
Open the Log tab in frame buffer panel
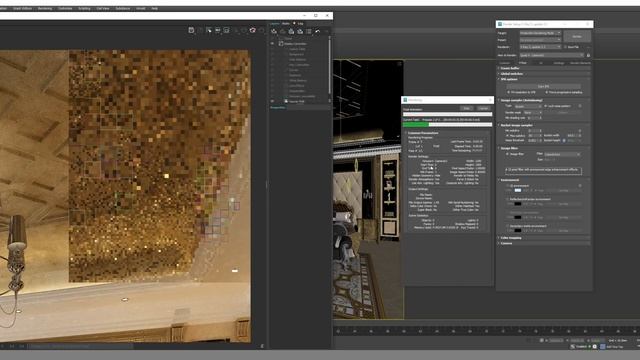pos(300,23)
